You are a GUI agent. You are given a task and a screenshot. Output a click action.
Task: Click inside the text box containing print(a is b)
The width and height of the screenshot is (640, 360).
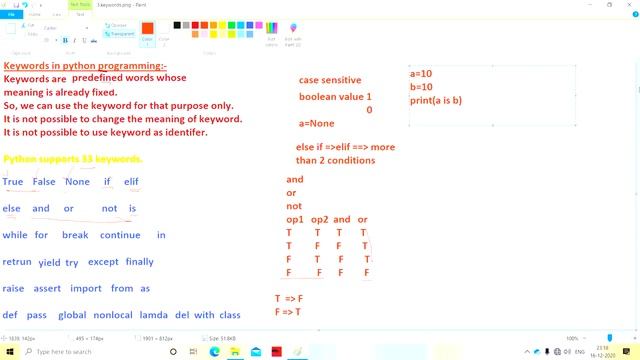coord(492,95)
